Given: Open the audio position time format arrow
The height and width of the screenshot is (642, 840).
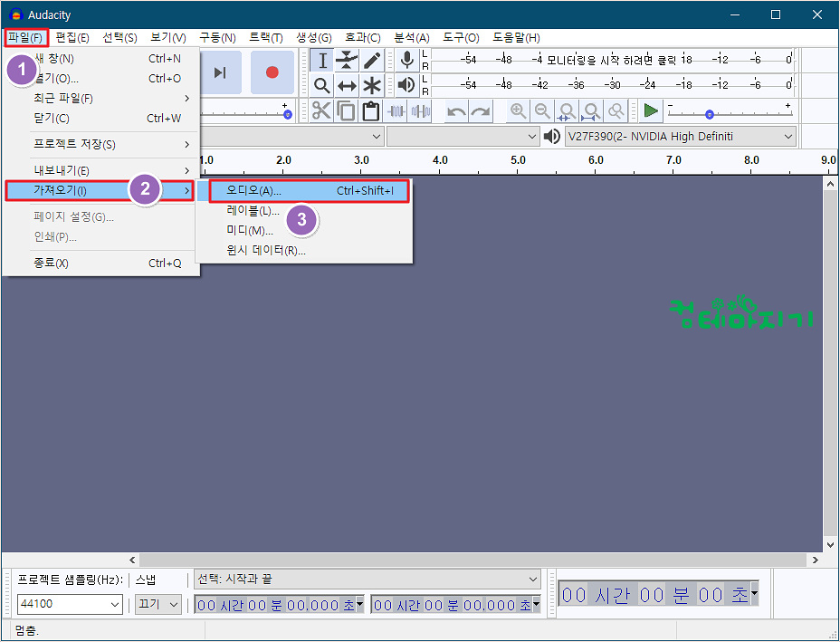Looking at the screenshot, I should (754, 593).
